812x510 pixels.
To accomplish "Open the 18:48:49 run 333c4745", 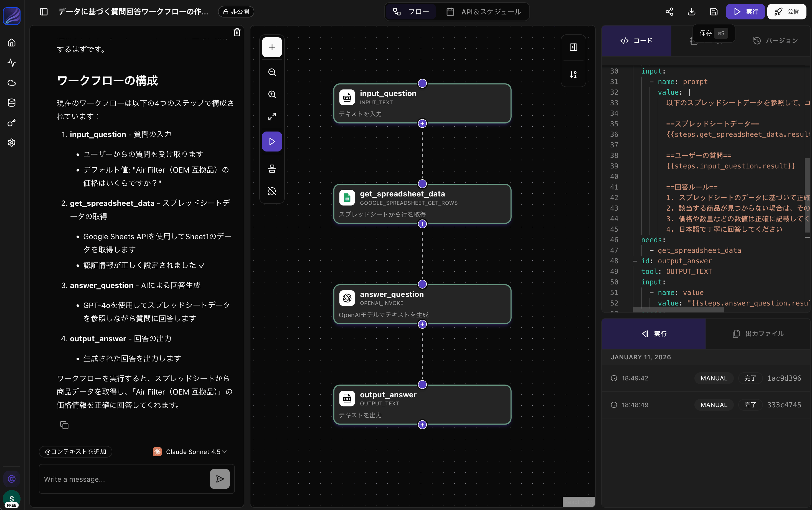I will click(x=706, y=405).
